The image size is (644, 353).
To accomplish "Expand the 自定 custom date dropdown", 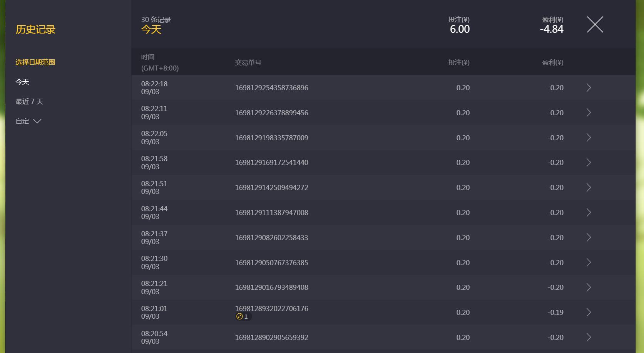I will click(28, 121).
